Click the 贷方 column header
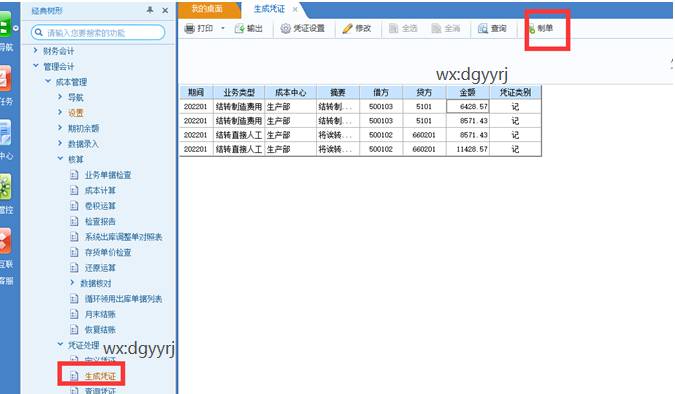 tap(424, 92)
